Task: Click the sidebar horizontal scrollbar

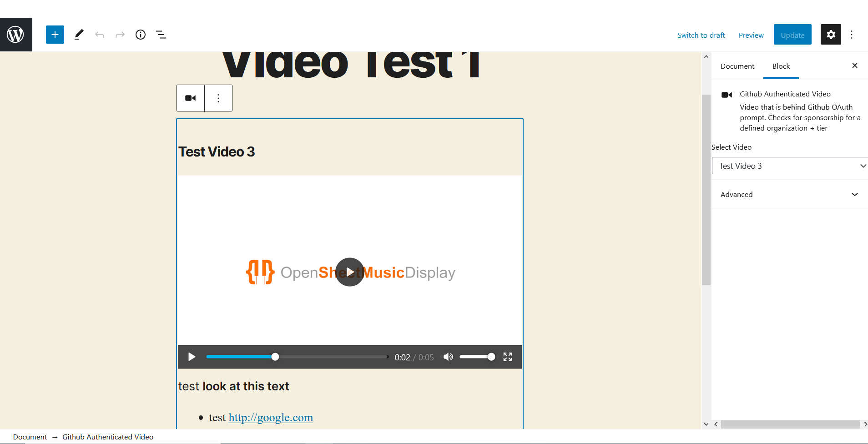Action: (790, 424)
